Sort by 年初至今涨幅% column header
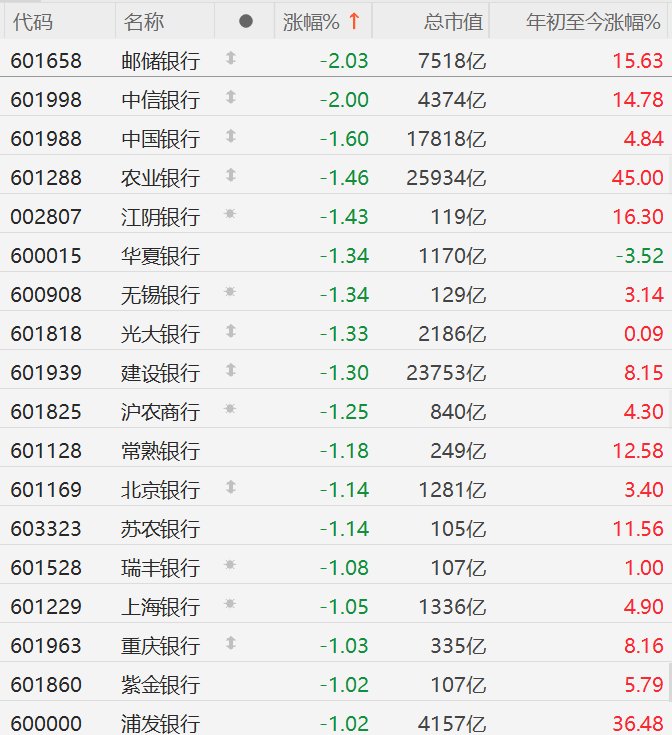This screenshot has width=672, height=735. coord(593,22)
